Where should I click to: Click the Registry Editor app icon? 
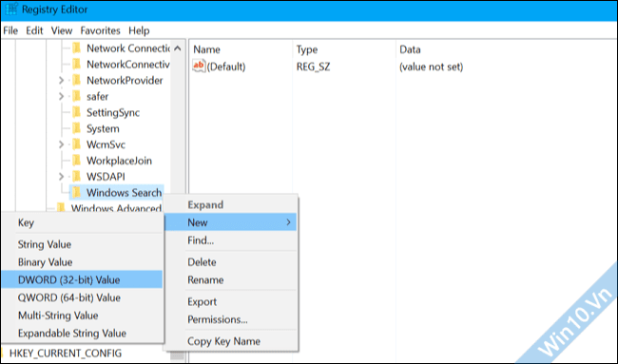point(11,9)
